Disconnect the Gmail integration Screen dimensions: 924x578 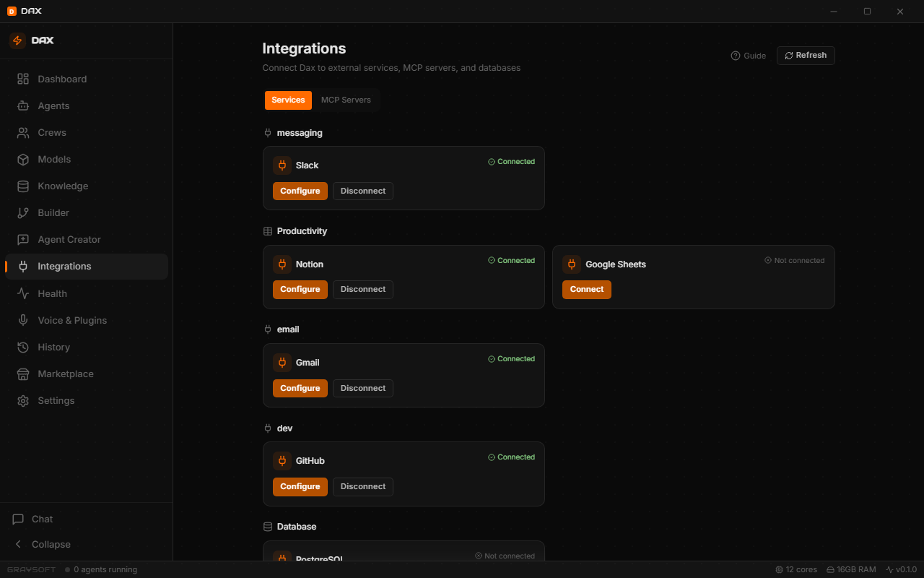(363, 388)
